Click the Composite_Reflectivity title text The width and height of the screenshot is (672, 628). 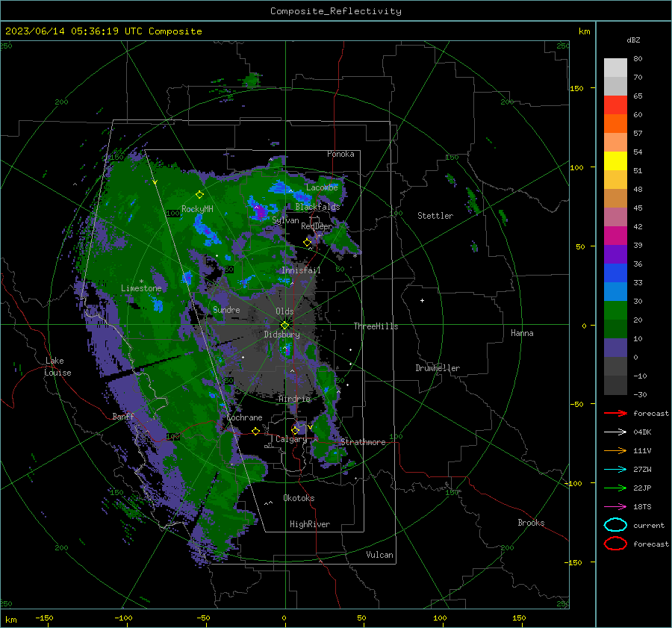coord(336,11)
